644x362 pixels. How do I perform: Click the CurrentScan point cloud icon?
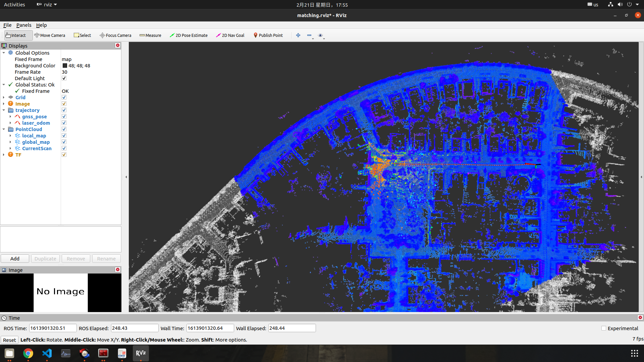click(17, 148)
